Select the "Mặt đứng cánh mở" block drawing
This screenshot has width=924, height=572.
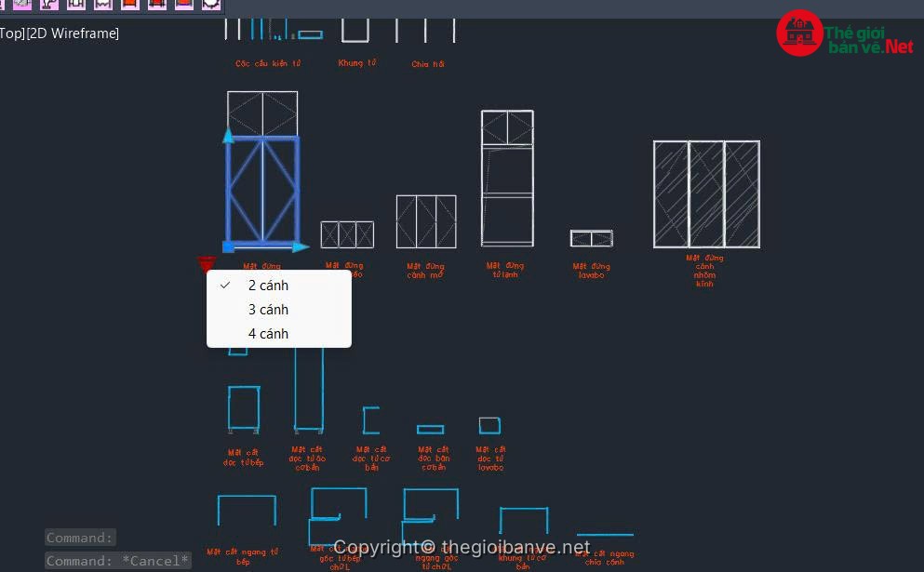point(426,221)
